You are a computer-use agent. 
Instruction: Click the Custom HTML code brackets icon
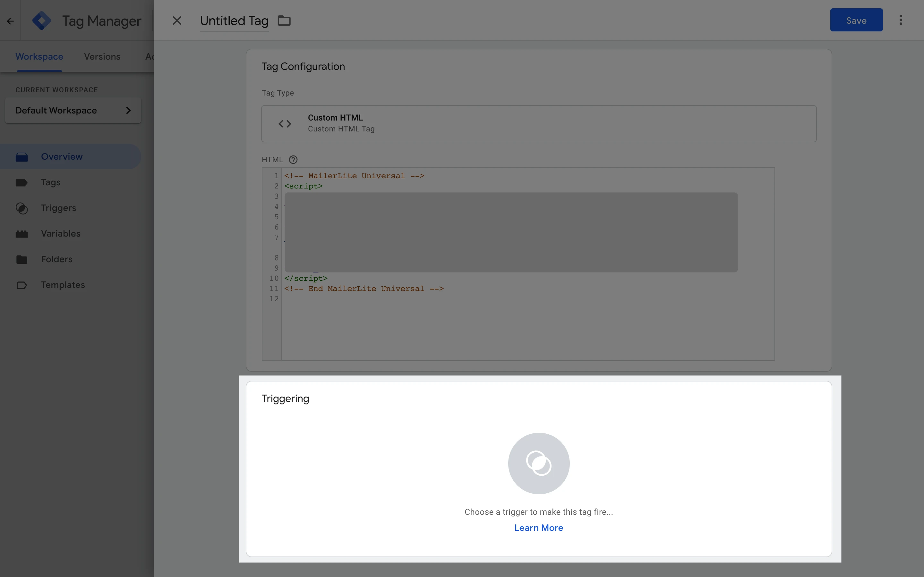coord(285,124)
